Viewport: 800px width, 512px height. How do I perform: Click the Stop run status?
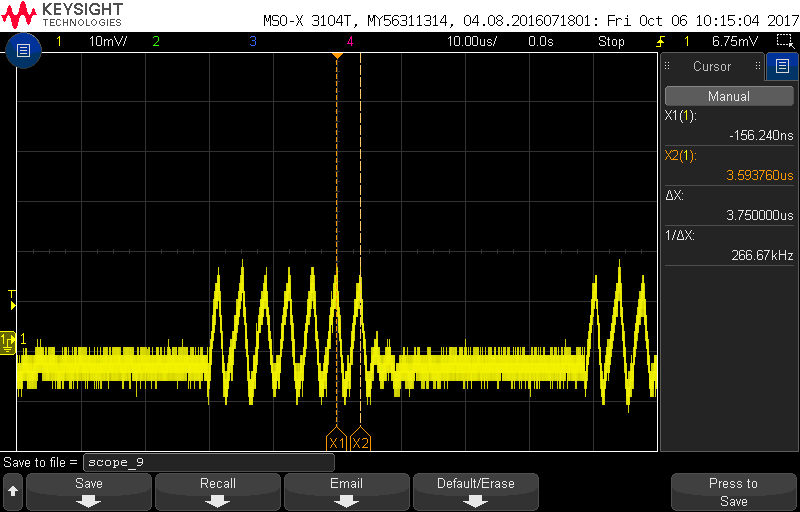pyautogui.click(x=611, y=42)
